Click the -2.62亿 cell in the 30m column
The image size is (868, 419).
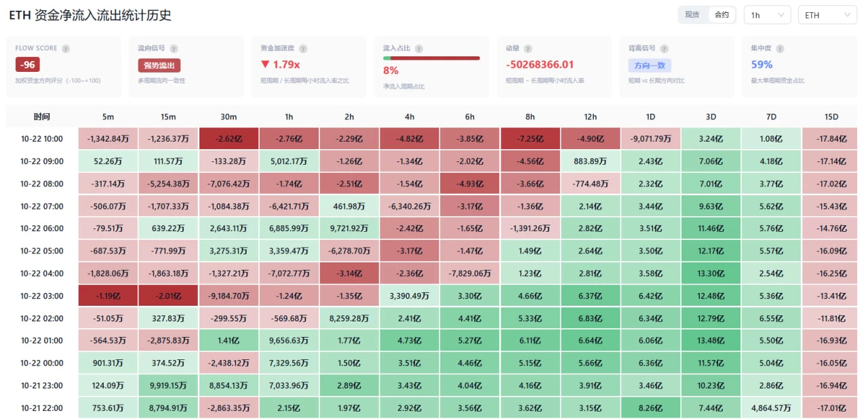click(x=229, y=139)
